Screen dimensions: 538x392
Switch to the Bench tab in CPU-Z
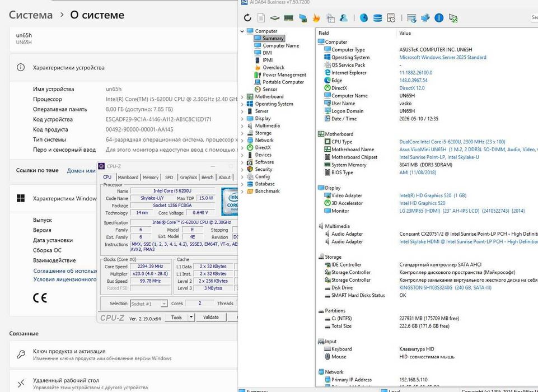point(207,177)
